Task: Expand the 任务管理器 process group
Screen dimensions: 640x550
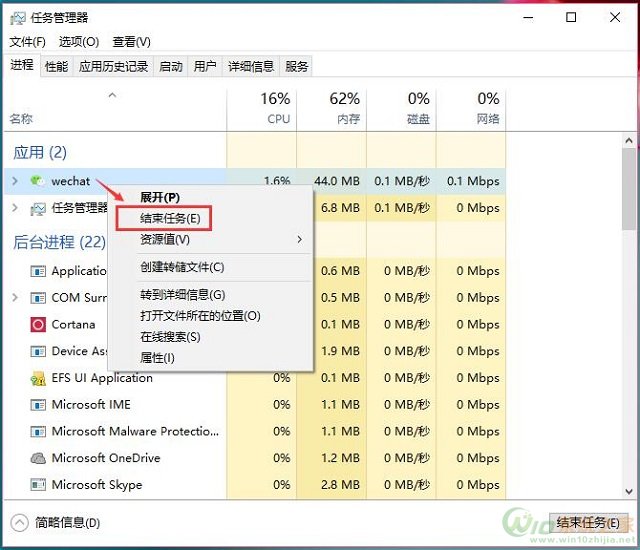Action: tap(15, 208)
